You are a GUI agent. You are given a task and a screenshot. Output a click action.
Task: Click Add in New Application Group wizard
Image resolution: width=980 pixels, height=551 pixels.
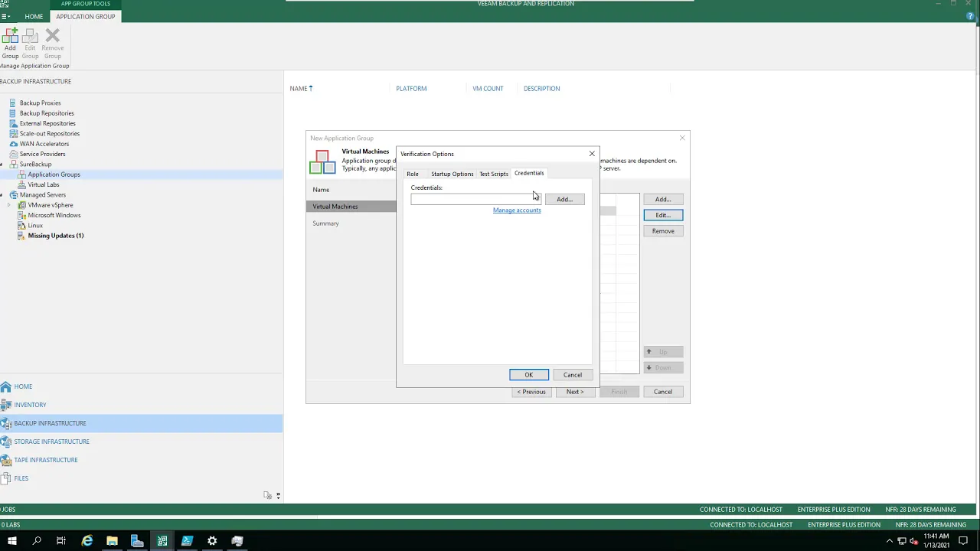pos(663,199)
